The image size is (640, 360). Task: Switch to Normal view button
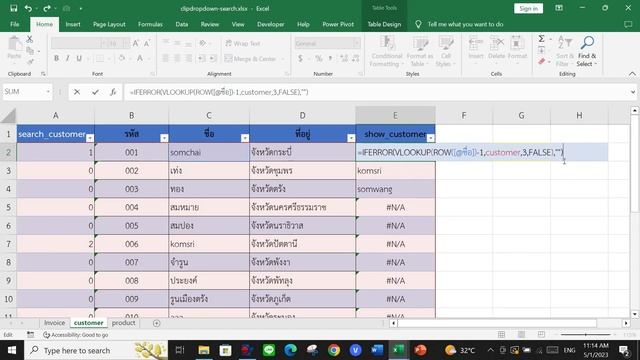(501, 335)
